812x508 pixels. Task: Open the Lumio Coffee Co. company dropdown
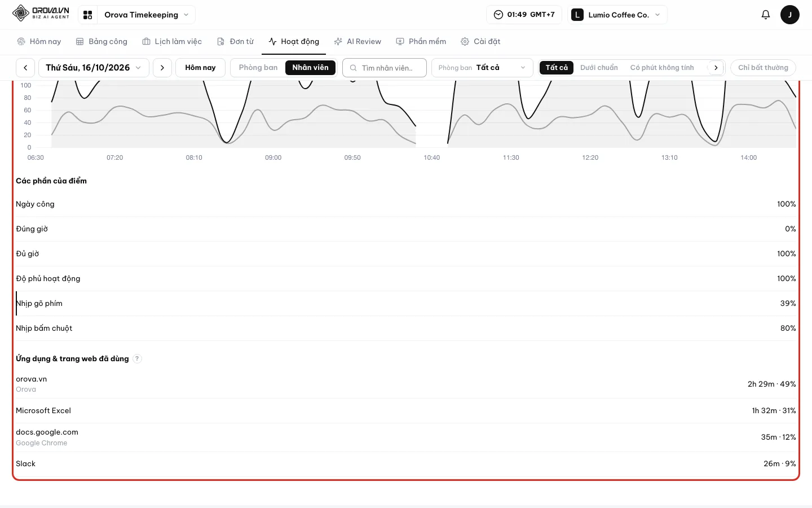pos(617,15)
